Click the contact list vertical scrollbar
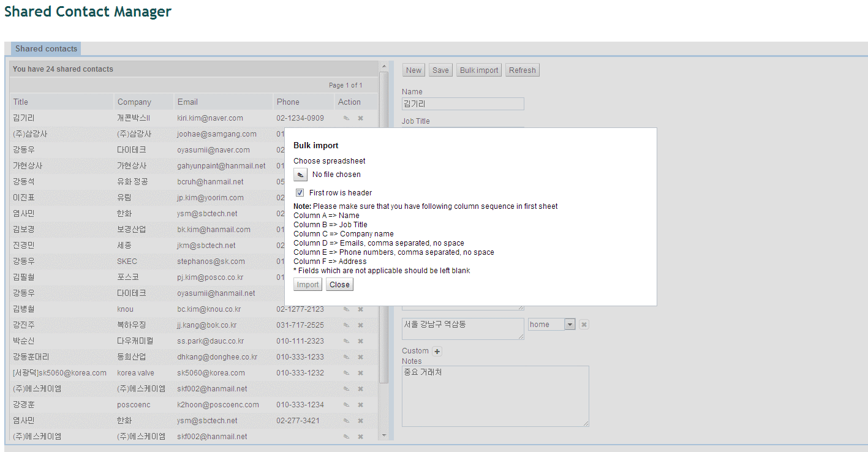 pyautogui.click(x=384, y=227)
